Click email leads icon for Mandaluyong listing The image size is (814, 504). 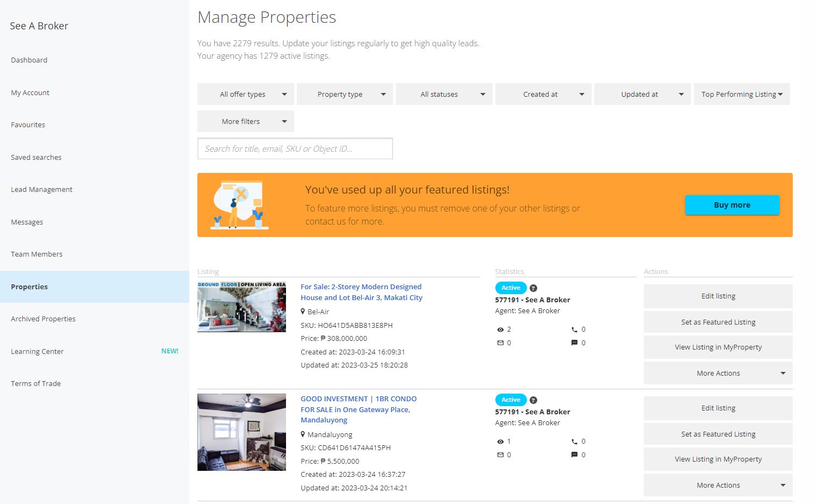pyautogui.click(x=500, y=455)
